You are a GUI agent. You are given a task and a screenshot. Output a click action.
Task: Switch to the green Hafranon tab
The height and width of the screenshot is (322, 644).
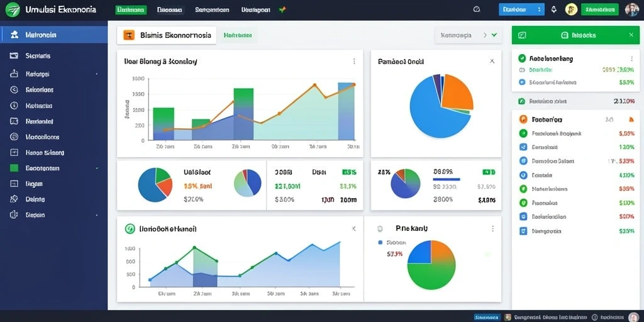point(238,36)
